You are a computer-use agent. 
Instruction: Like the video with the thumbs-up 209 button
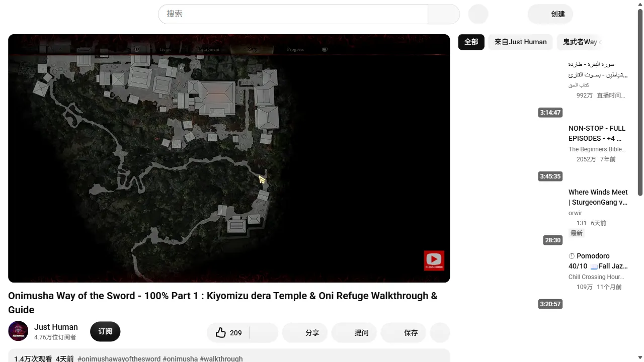[228, 333]
